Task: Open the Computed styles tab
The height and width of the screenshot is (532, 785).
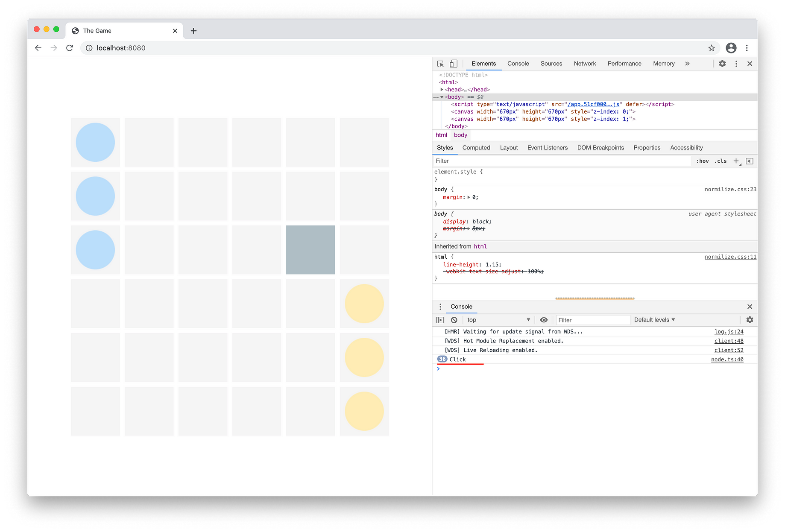Action: (476, 148)
